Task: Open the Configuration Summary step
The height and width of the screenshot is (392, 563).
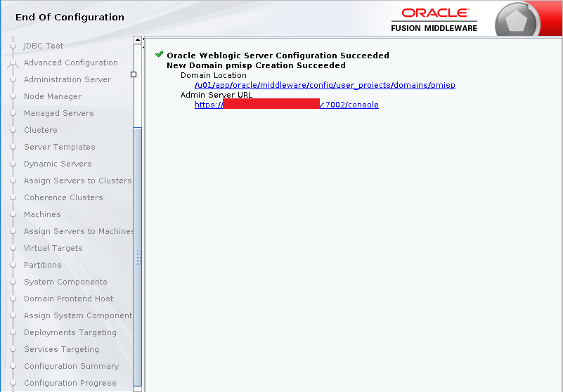Action: point(71,366)
